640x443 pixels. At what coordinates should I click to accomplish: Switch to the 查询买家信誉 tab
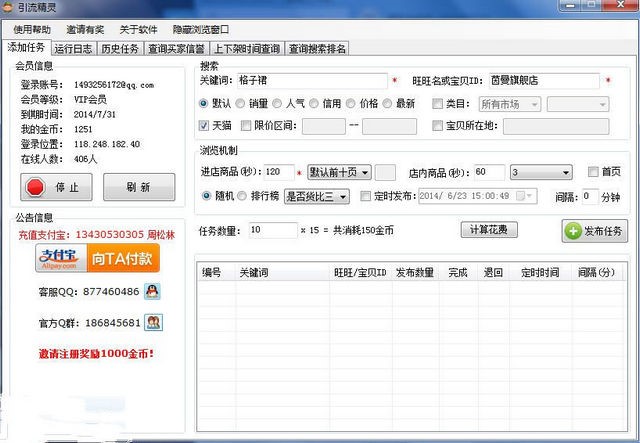tap(176, 49)
